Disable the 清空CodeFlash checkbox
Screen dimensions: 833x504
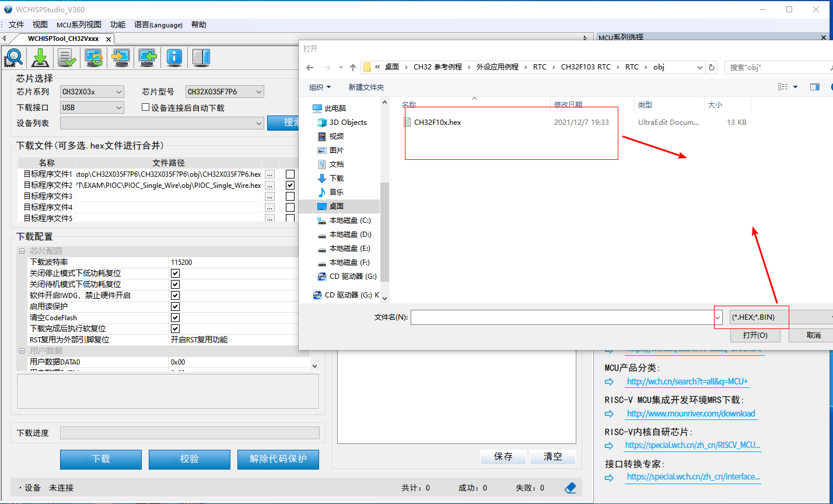(175, 317)
